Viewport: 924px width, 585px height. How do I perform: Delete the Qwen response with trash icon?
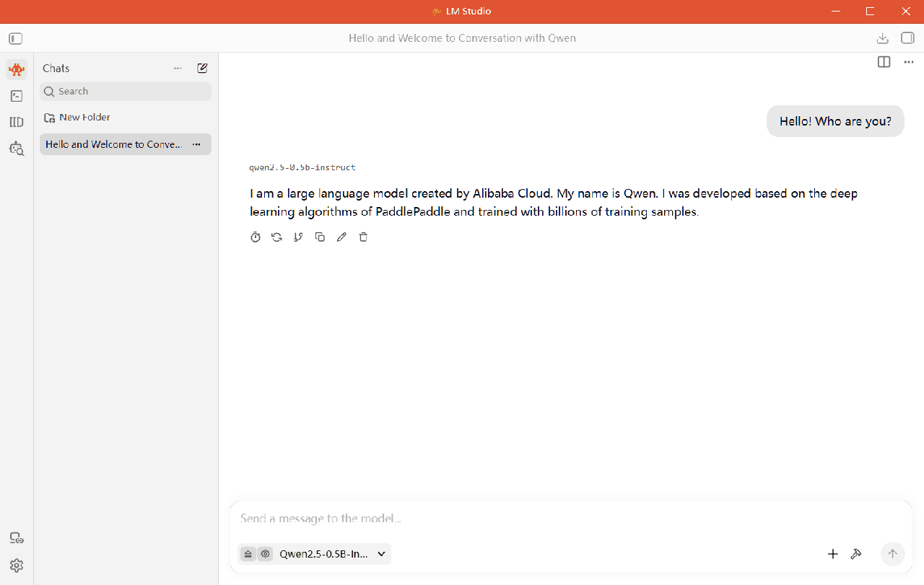(x=363, y=237)
